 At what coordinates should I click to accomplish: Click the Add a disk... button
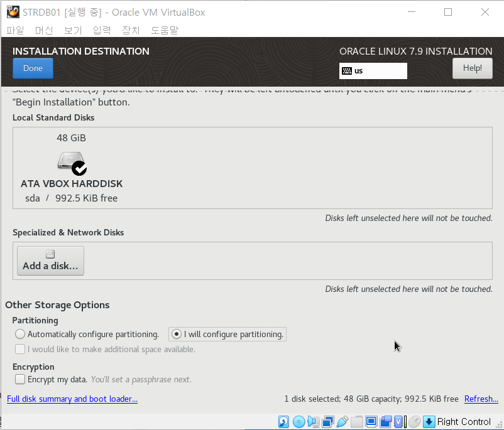[50, 261]
